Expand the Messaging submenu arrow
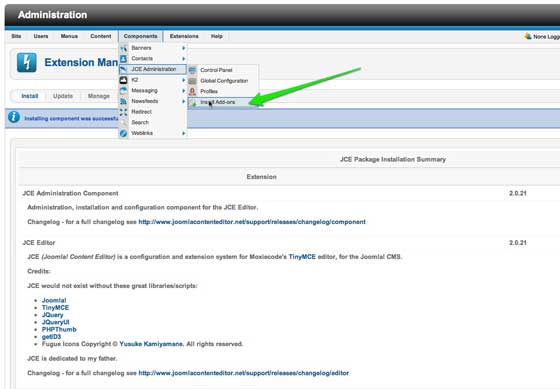 [184, 91]
